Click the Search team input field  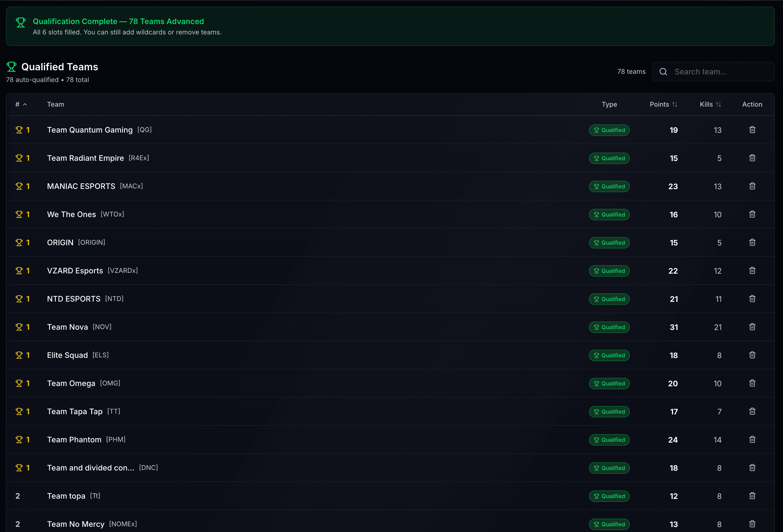click(x=714, y=71)
